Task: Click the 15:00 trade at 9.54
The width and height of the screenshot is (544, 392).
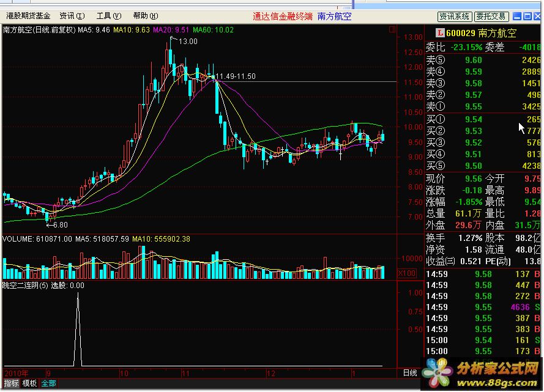Action: pos(483,340)
